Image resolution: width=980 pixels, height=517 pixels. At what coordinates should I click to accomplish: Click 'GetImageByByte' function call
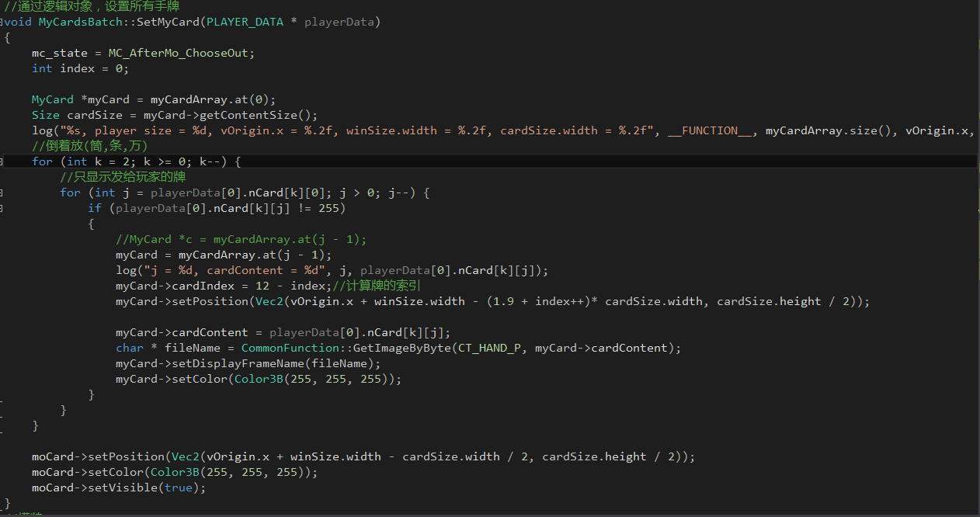click(401, 348)
